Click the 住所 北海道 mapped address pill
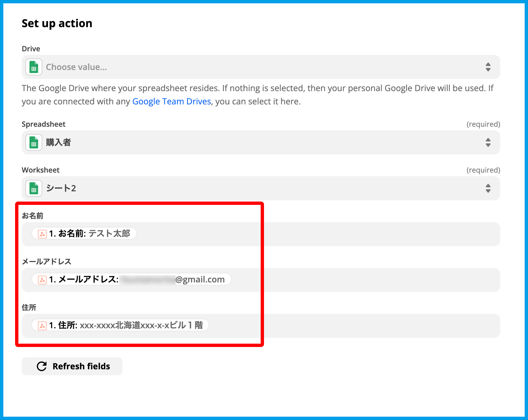Viewport: 528px width, 420px height. 126,325
